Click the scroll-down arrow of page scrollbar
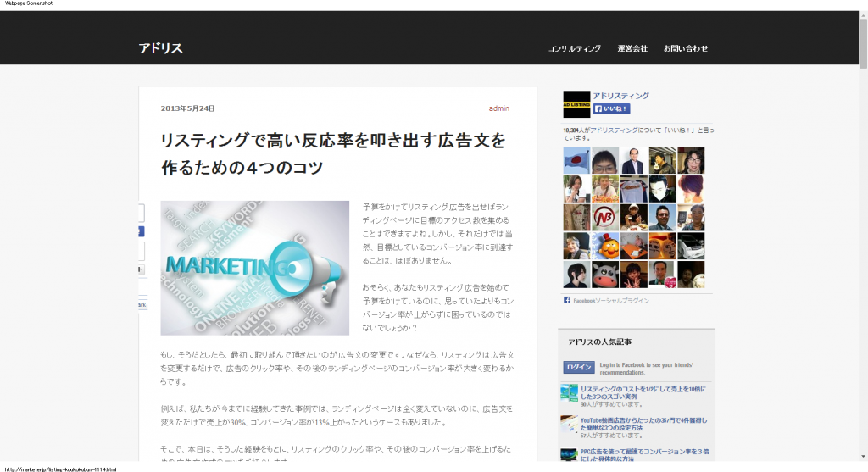The image size is (868, 472). pyautogui.click(x=863, y=457)
